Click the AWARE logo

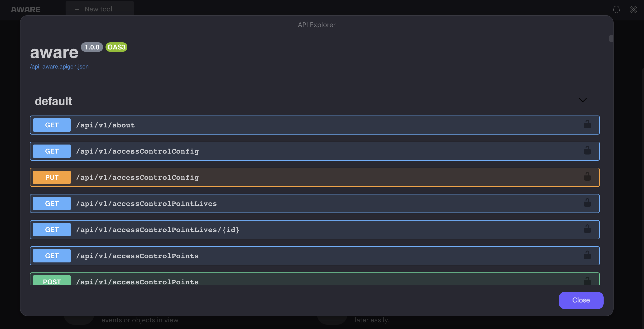point(26,10)
